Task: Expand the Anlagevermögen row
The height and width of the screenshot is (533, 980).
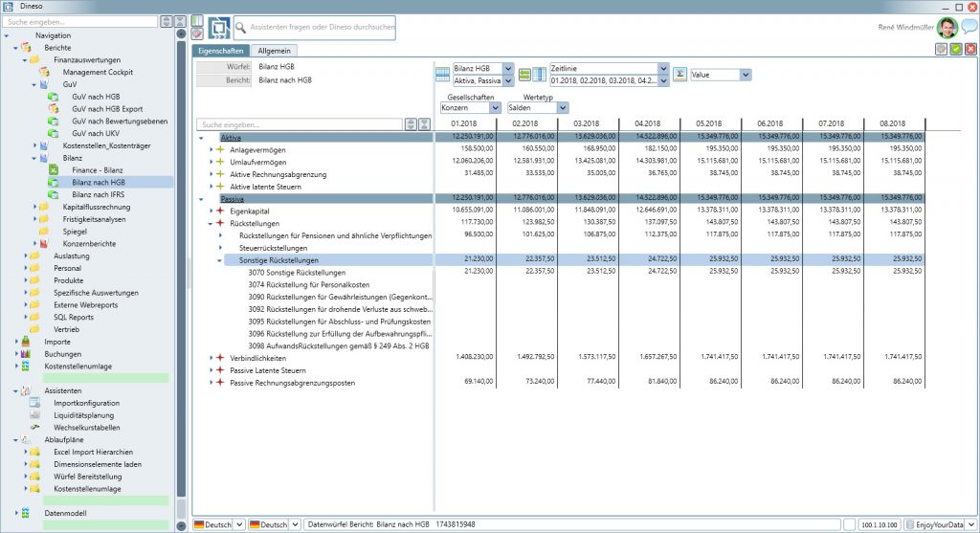Action: coord(212,150)
